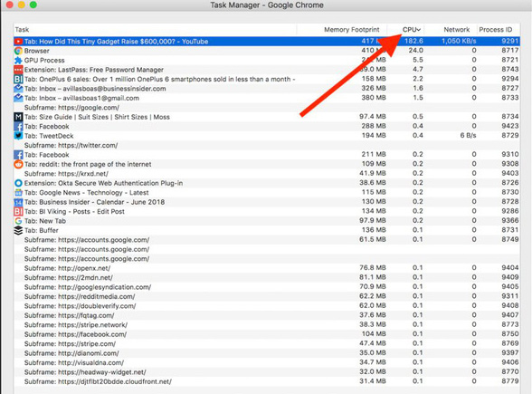
Task: Click the inbox icon for avillasboas1@gmail.com
Action: coord(18,98)
